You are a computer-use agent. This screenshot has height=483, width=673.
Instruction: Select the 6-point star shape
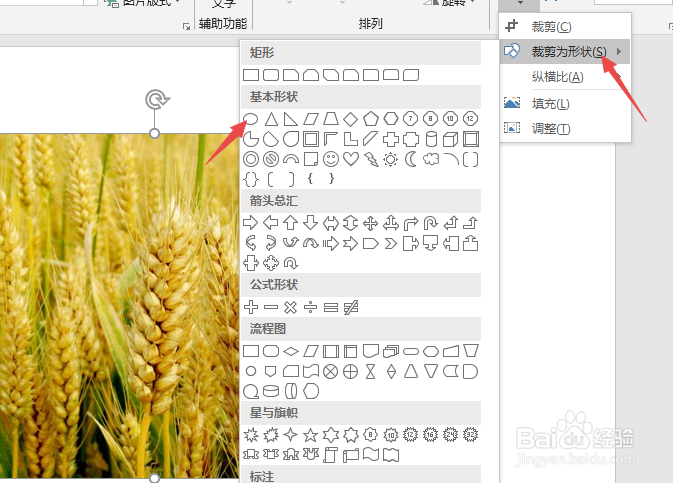(x=330, y=435)
